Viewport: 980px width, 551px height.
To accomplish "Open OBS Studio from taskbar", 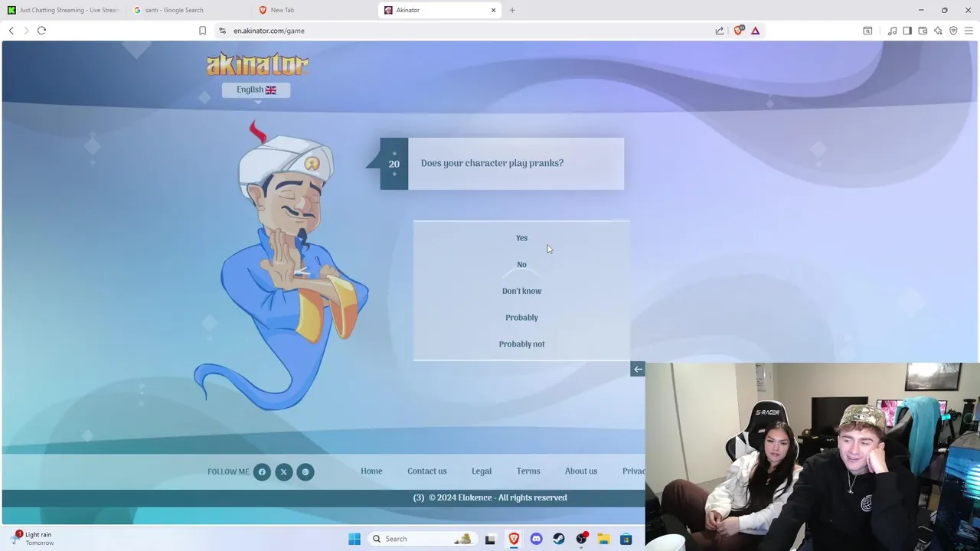I will click(582, 539).
